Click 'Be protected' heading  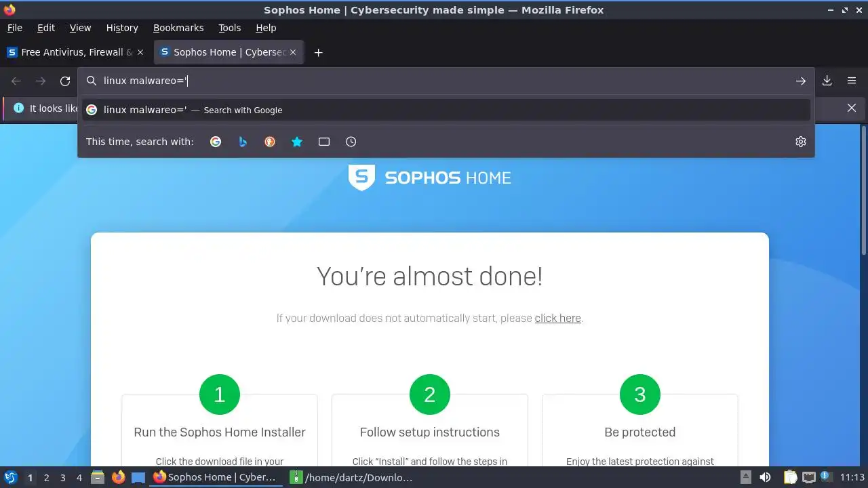point(640,432)
